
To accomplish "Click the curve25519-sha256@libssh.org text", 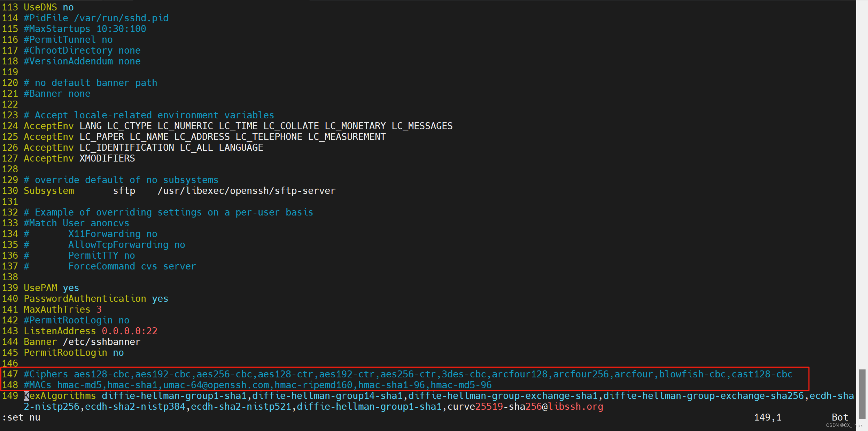I will (525, 407).
